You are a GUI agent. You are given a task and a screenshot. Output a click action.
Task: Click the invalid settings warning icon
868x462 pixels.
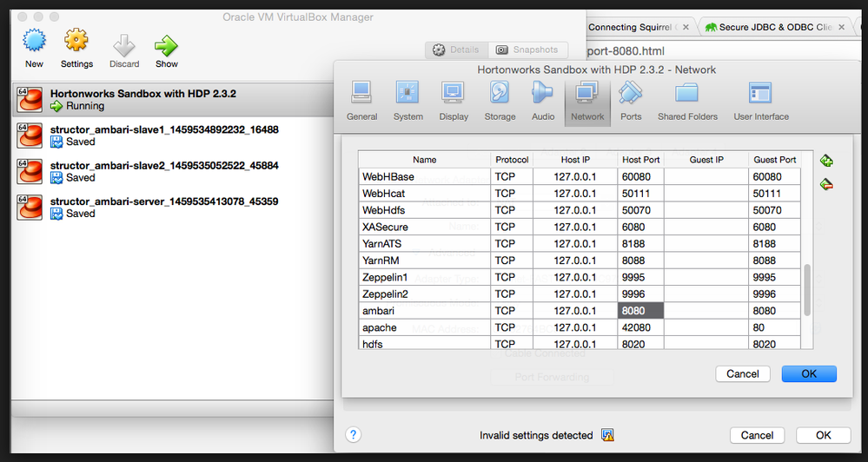pyautogui.click(x=608, y=435)
